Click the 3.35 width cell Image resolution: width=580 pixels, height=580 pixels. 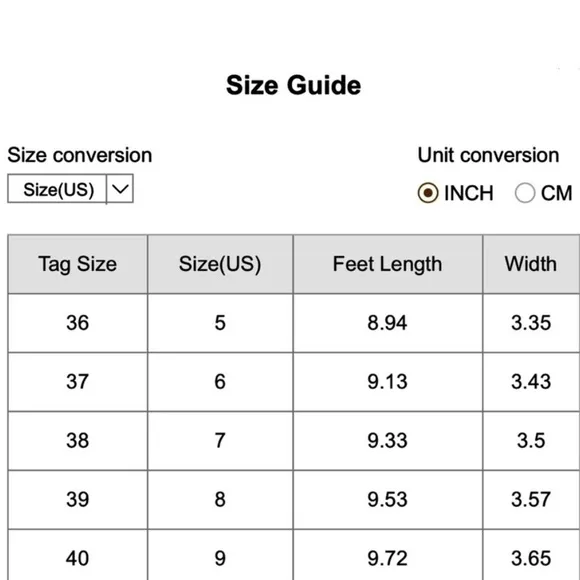coord(531,323)
